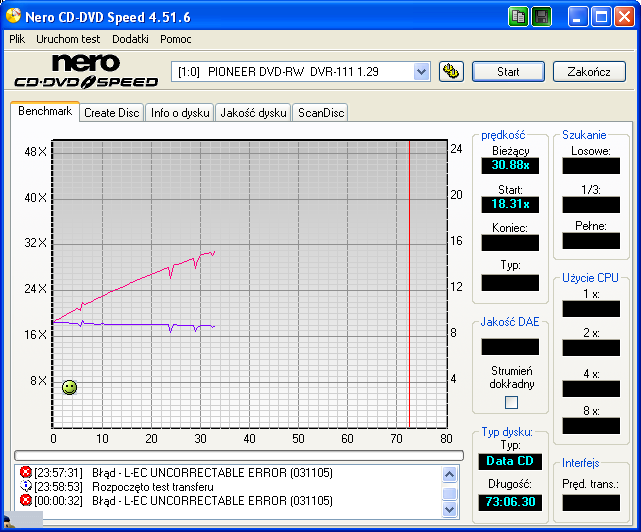This screenshot has height=532, width=641.
Task: Click the log scrollbar up arrow
Action: click(449, 474)
